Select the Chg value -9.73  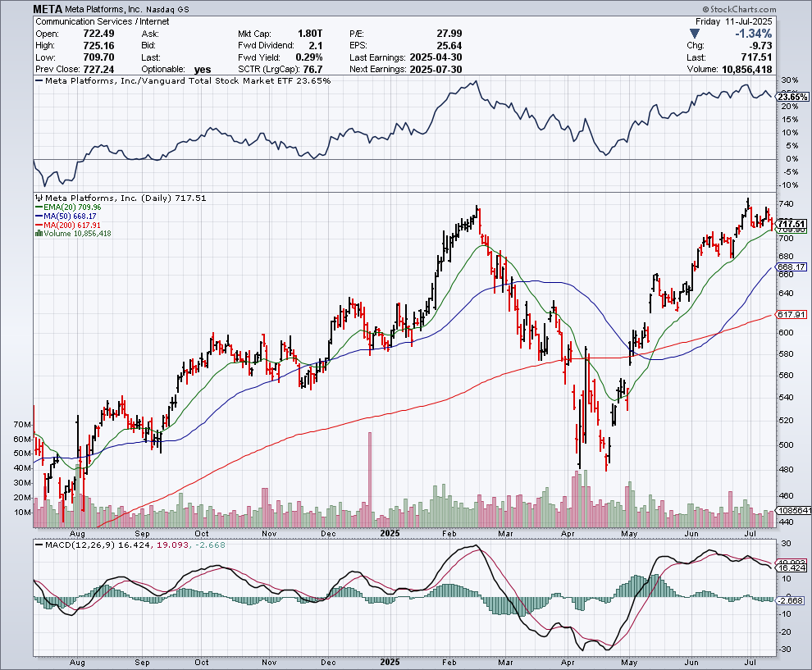760,46
